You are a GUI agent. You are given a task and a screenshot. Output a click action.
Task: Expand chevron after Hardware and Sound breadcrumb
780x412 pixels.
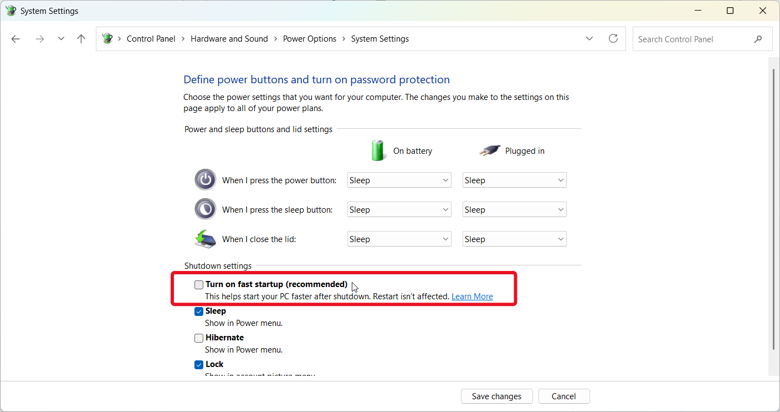(276, 39)
